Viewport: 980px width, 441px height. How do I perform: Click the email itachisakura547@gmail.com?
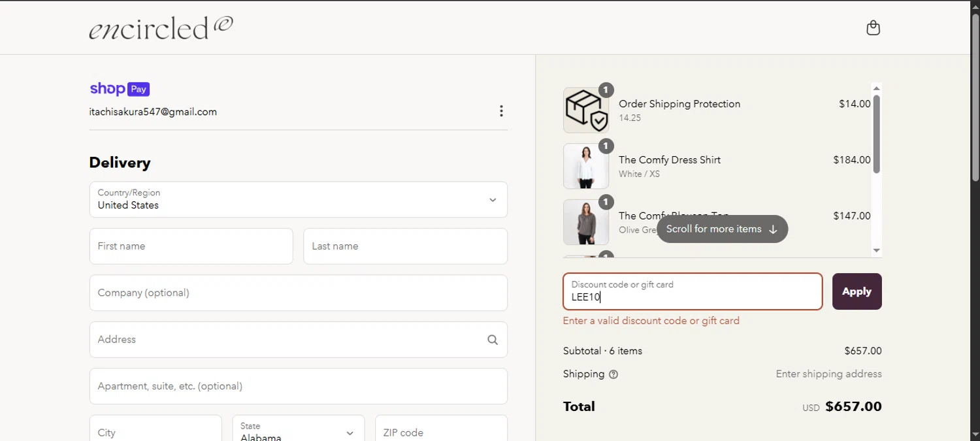(x=153, y=112)
